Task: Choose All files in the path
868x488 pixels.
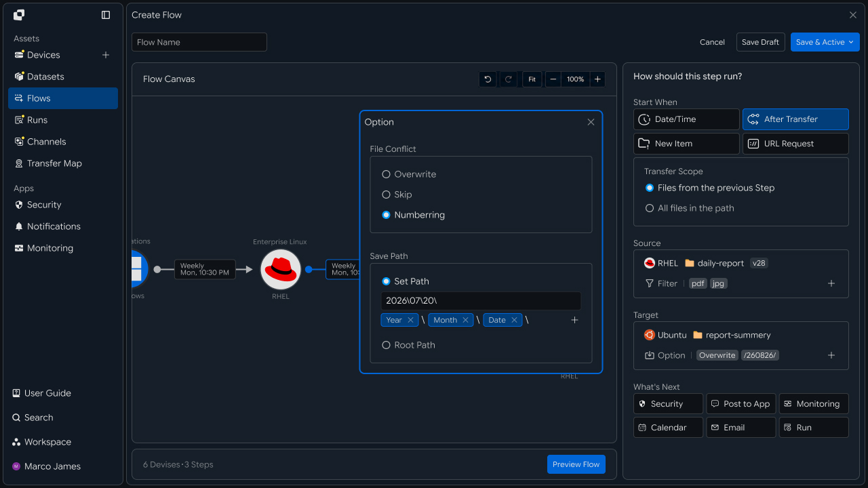Action: [690, 208]
